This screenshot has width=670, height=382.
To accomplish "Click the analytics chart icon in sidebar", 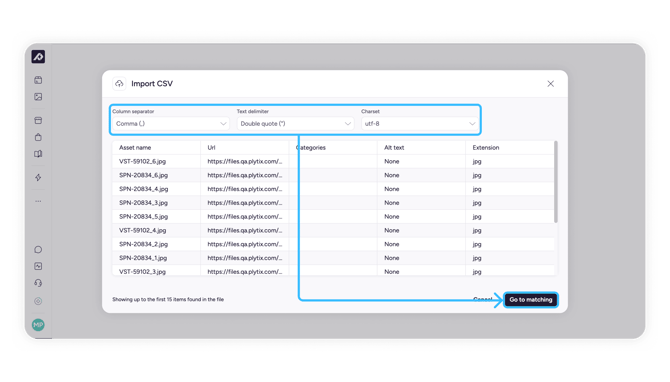I will click(x=38, y=266).
